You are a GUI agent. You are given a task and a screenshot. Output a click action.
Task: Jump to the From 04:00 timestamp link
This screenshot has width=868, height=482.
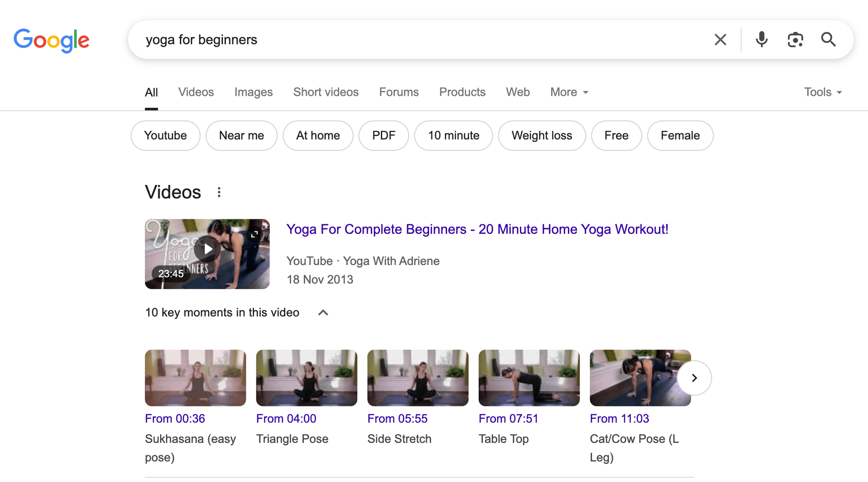(x=286, y=419)
